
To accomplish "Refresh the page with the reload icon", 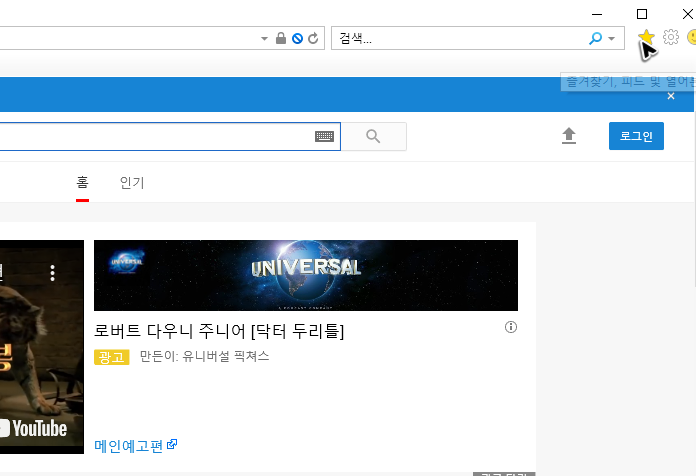I will (313, 38).
